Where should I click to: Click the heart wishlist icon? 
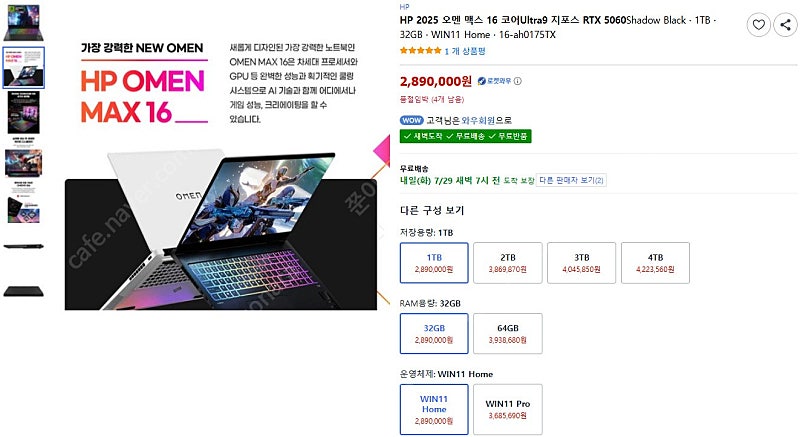pyautogui.click(x=758, y=24)
